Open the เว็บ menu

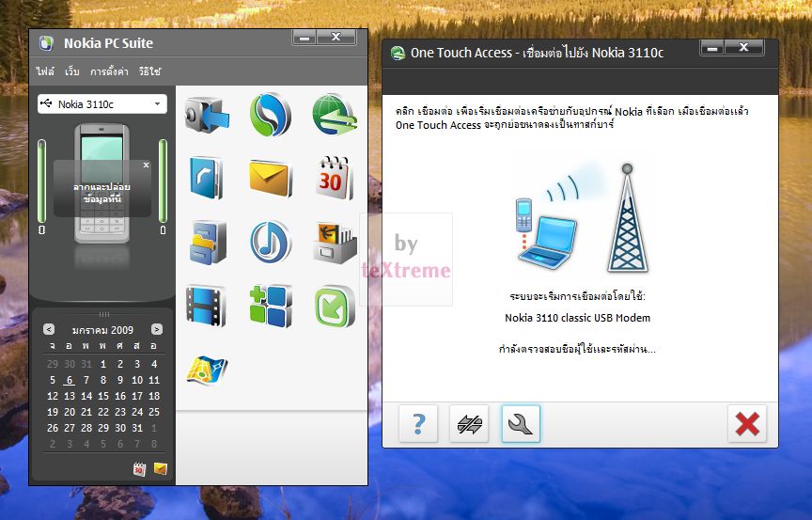tap(72, 71)
